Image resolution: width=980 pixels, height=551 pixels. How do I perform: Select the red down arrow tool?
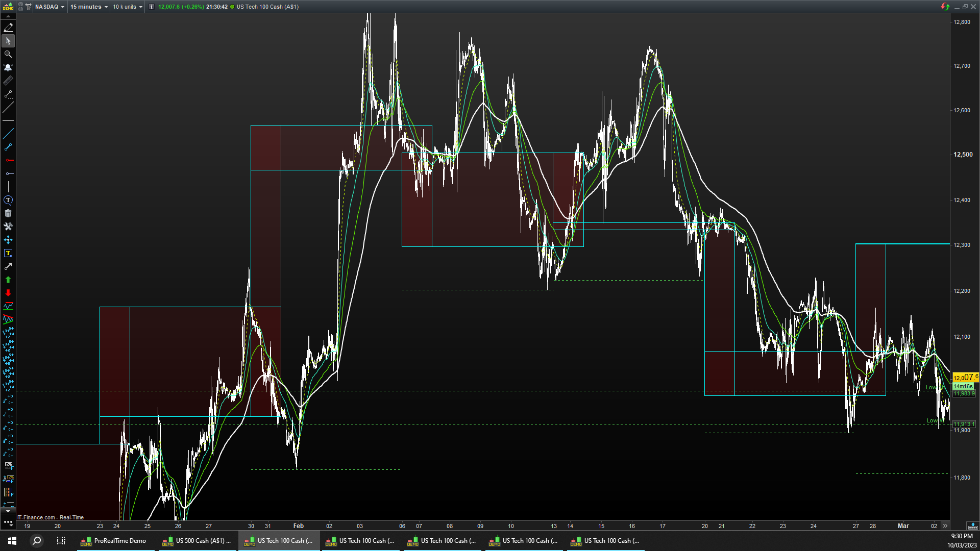(8, 293)
